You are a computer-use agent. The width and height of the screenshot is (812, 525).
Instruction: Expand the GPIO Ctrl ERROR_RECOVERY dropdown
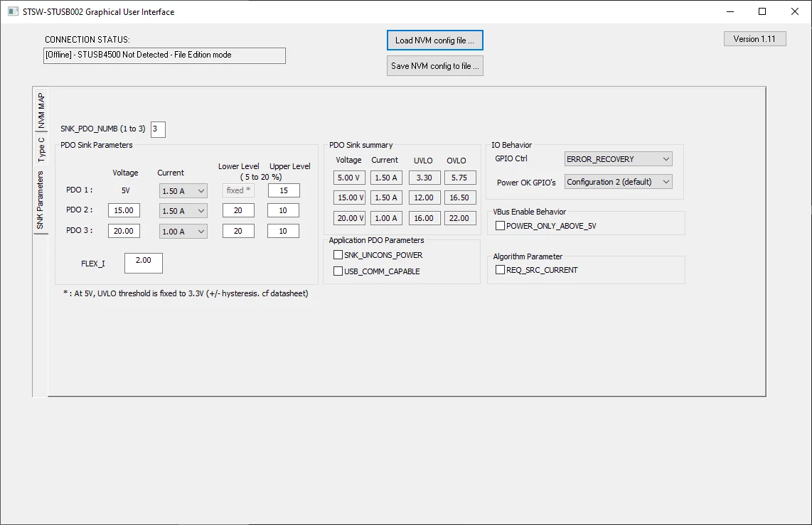pos(618,159)
